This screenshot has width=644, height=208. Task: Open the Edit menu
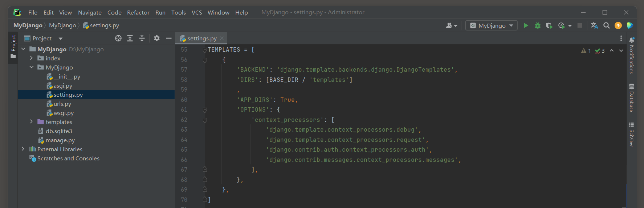pyautogui.click(x=48, y=12)
